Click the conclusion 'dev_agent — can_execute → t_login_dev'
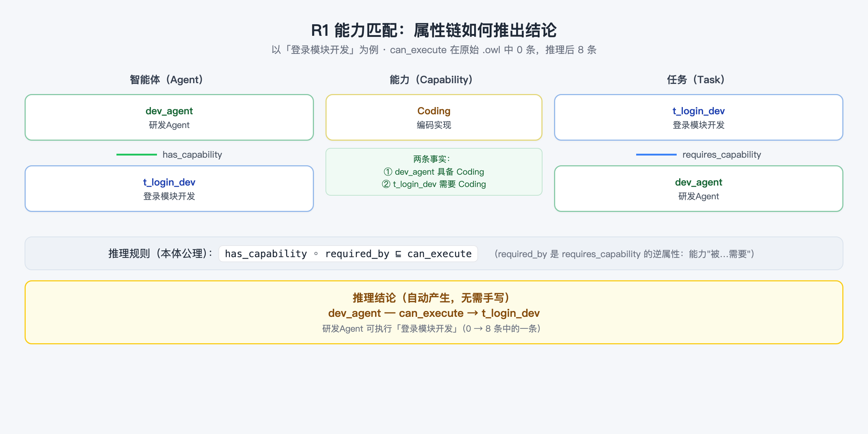 [x=434, y=313]
